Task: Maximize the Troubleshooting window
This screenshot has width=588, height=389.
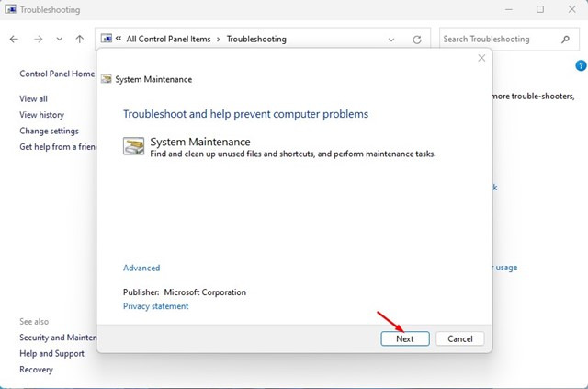Action: (x=540, y=9)
